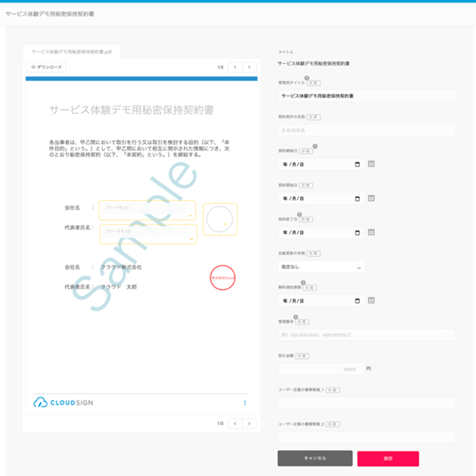Image resolution: width=476 pixels, height=476 pixels.
Task: Click the top 1/3 page indicator
Action: click(x=220, y=67)
